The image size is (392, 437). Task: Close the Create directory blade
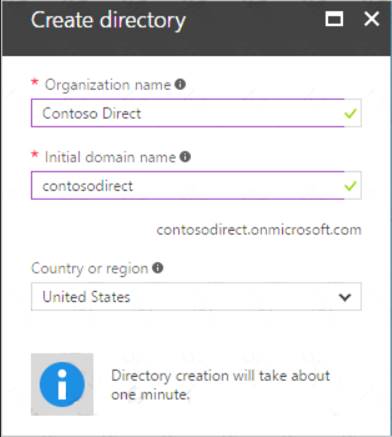(x=371, y=19)
